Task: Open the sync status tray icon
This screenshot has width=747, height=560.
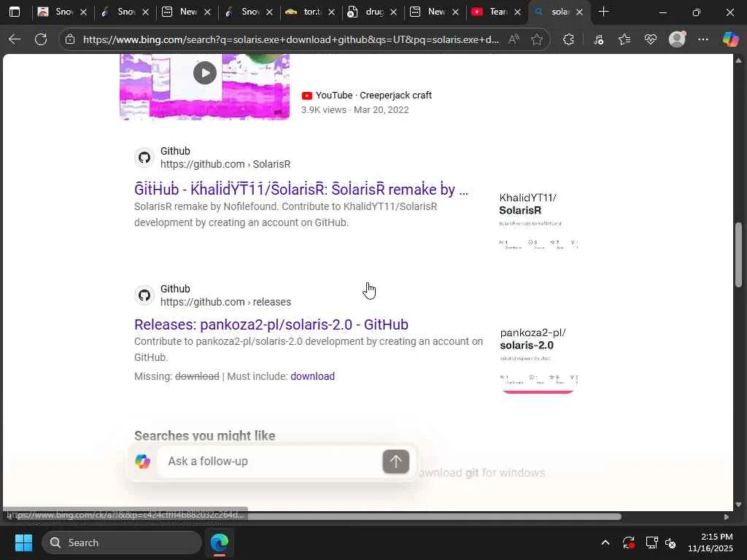Action: (628, 542)
